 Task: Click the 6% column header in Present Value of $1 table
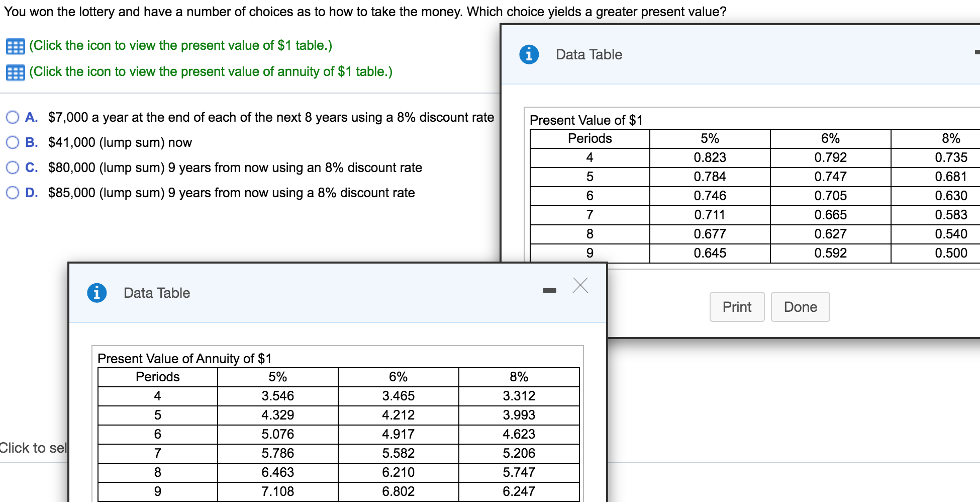pos(831,138)
